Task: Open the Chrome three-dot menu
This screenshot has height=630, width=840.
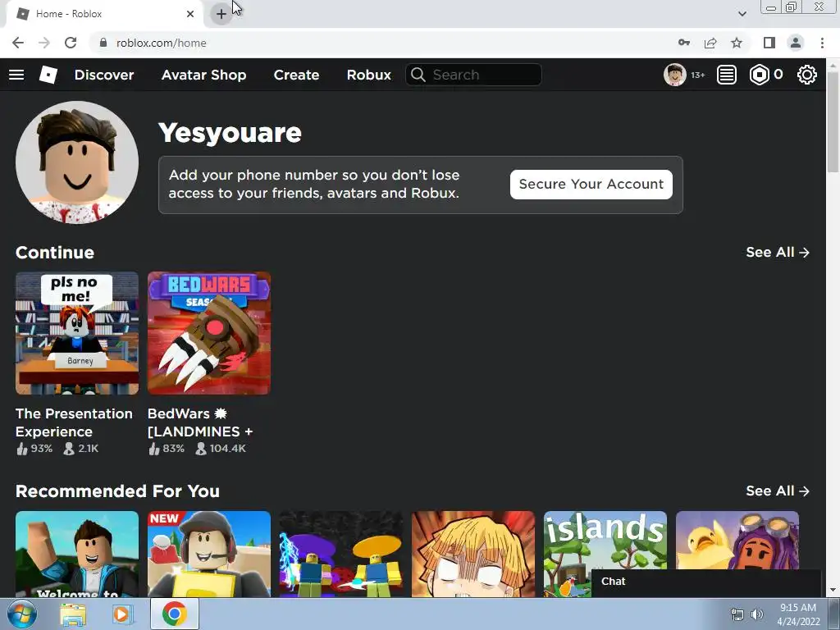Action: pos(822,43)
